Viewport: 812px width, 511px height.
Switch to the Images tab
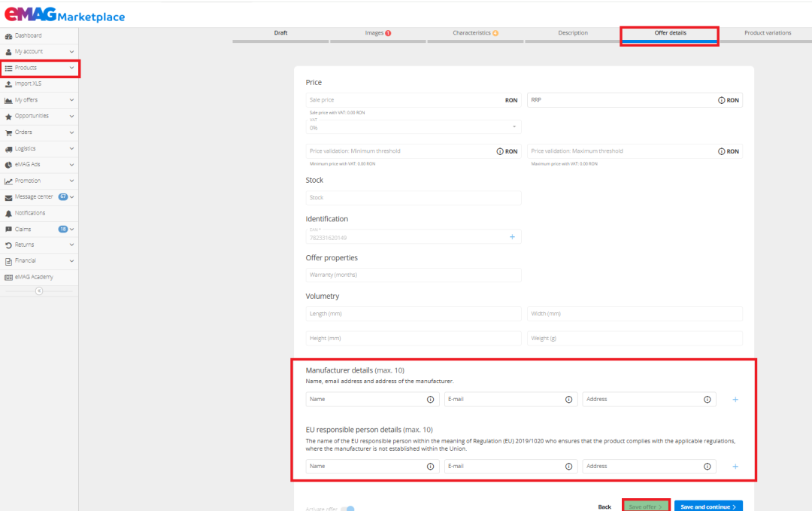(377, 34)
